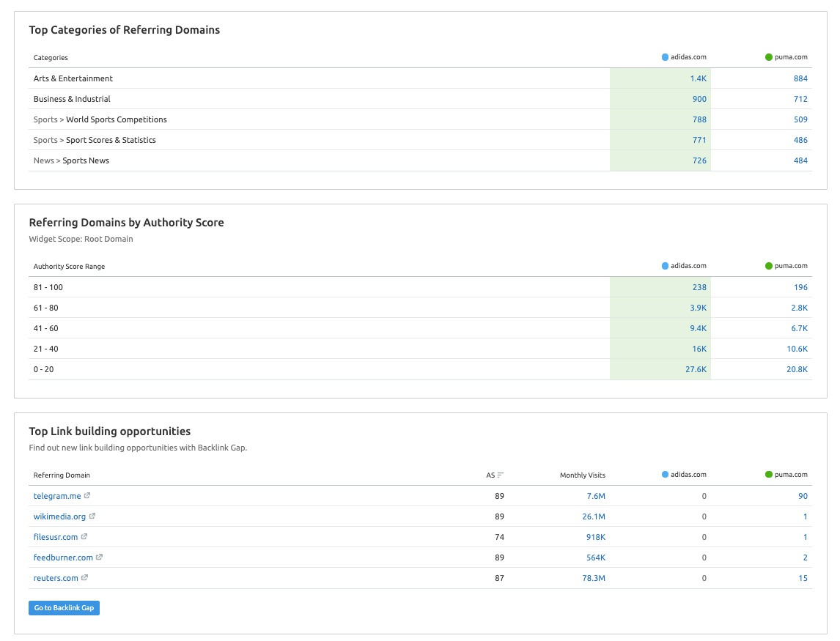Click puma.com 486 Sport Scores value
Screen dimensions: 840x641
[800, 140]
